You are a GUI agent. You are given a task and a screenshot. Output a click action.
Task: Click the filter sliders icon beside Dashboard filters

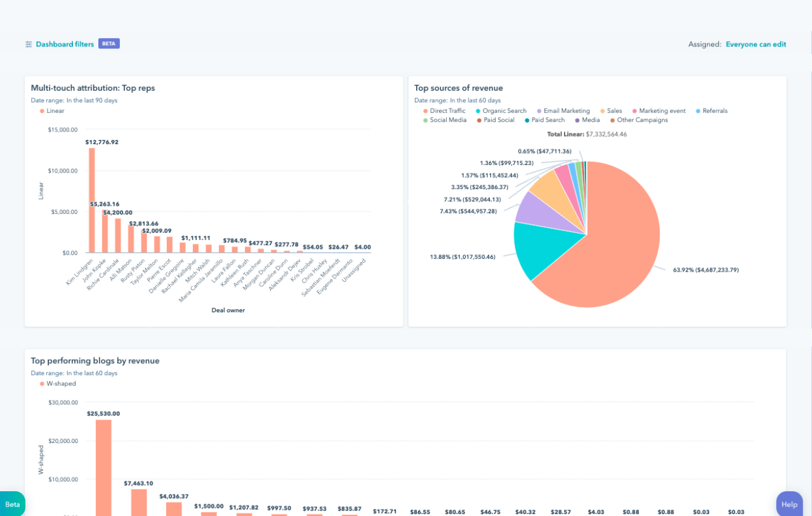[x=28, y=44]
